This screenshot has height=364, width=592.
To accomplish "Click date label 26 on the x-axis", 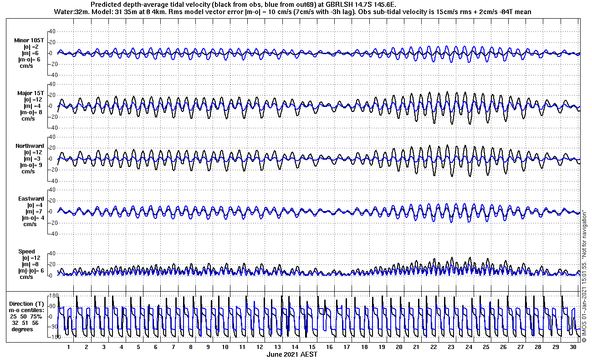I will pyautogui.click(x=503, y=347).
